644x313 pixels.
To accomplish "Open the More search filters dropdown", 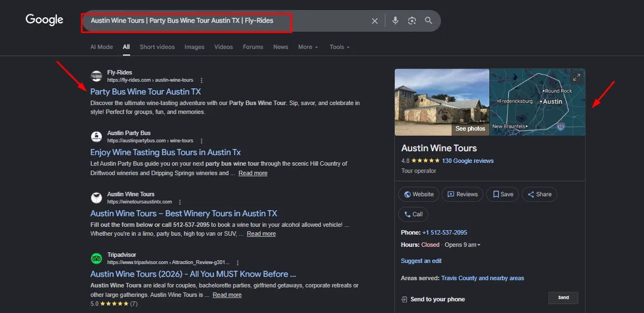I will (308, 47).
